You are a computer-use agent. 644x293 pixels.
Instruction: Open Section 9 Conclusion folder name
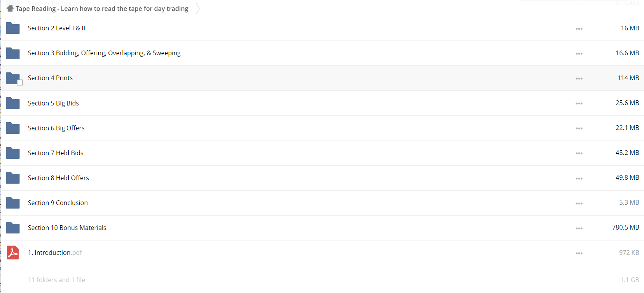coord(58,203)
